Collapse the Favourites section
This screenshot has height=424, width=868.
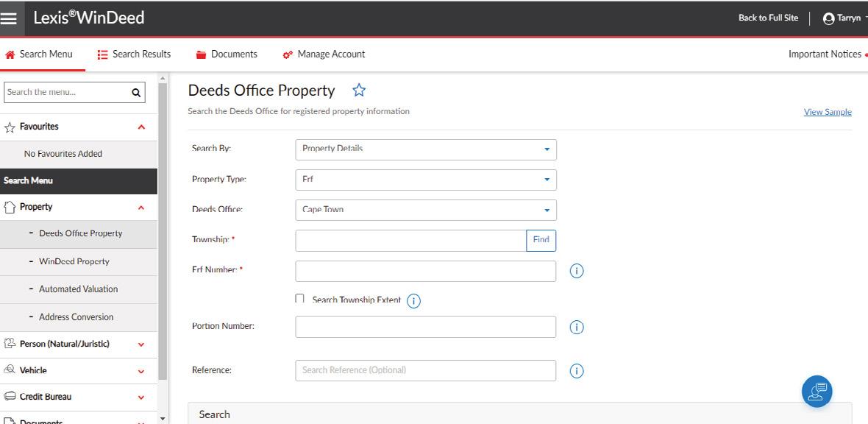(141, 127)
